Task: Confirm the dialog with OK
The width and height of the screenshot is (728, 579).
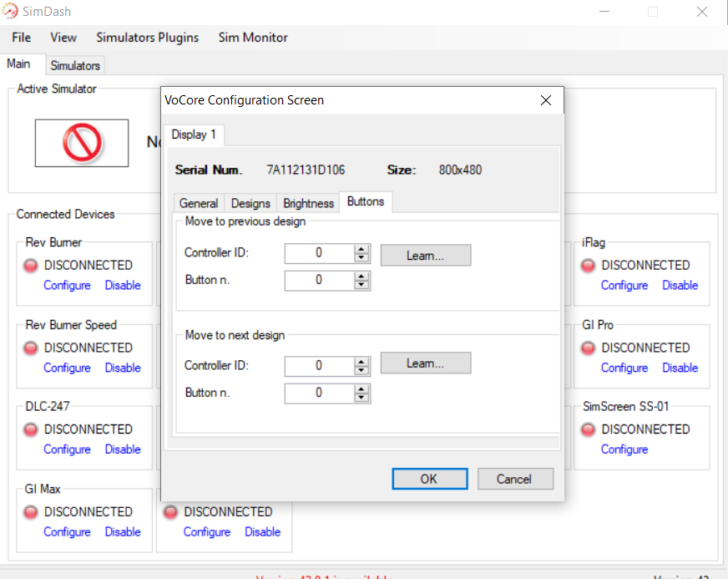Action: pyautogui.click(x=429, y=479)
